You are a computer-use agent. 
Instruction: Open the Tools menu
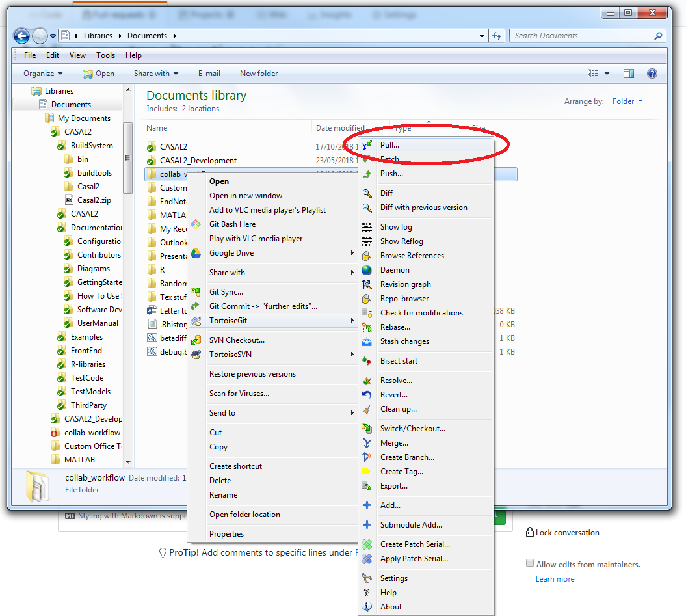click(x=105, y=55)
